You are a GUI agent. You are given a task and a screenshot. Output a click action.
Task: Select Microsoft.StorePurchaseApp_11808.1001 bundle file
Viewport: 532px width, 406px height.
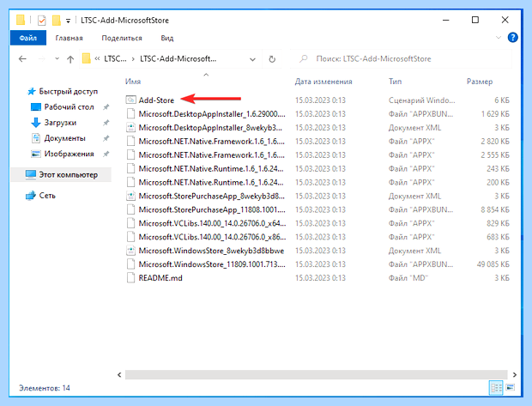[212, 209]
